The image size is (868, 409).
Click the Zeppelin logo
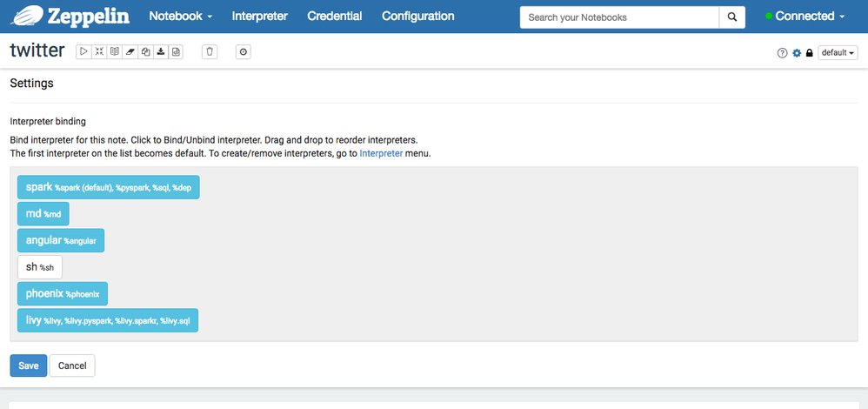point(70,16)
